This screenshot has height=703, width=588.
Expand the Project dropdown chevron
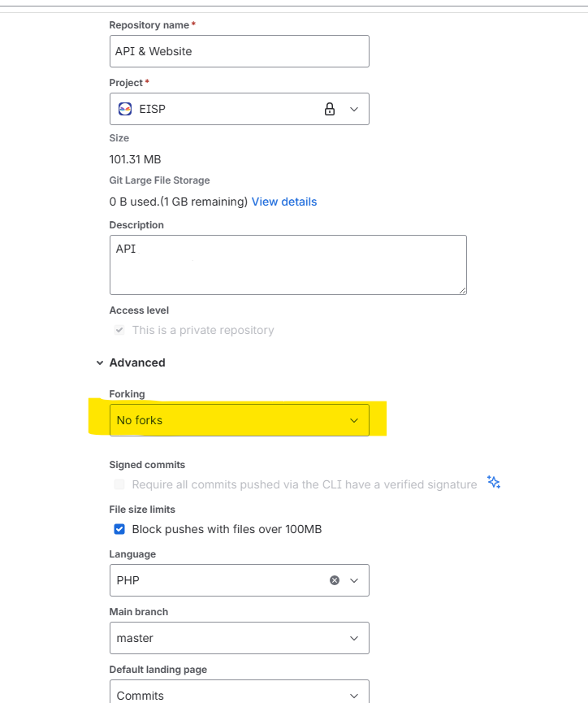click(354, 108)
